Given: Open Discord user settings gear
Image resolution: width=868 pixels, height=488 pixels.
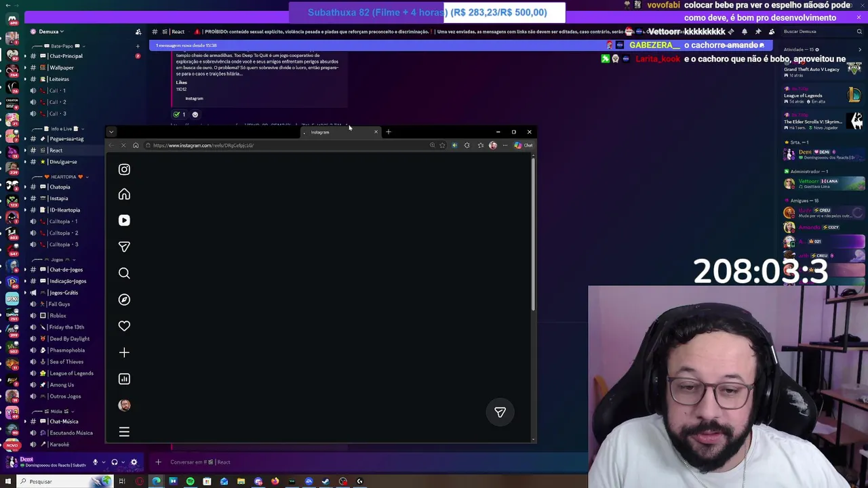Looking at the screenshot, I should (x=134, y=462).
